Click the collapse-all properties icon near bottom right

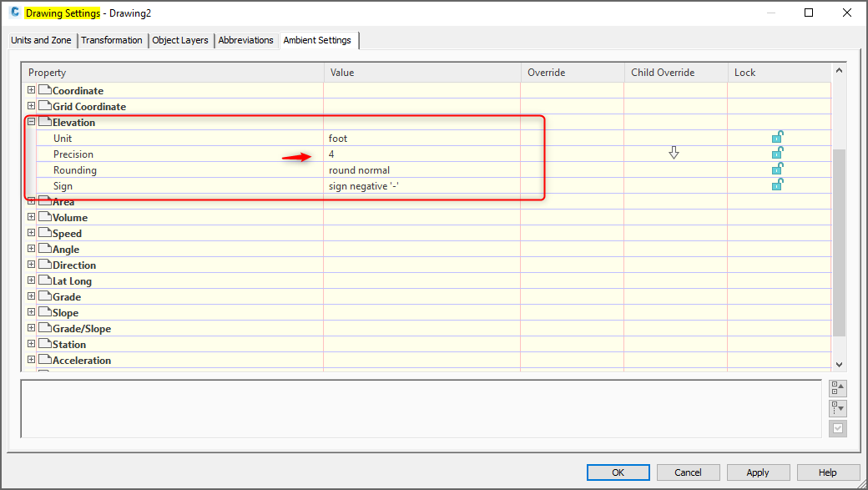coord(837,408)
